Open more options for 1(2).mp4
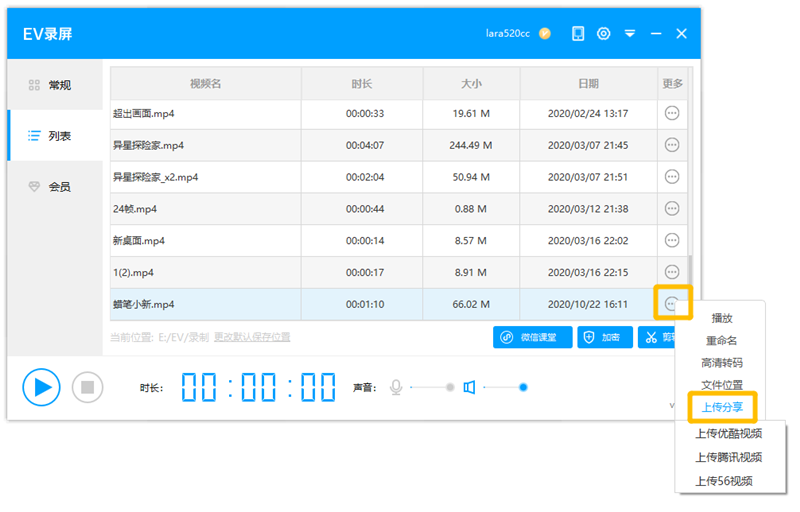Image resolution: width=800 pixels, height=512 pixels. (672, 272)
